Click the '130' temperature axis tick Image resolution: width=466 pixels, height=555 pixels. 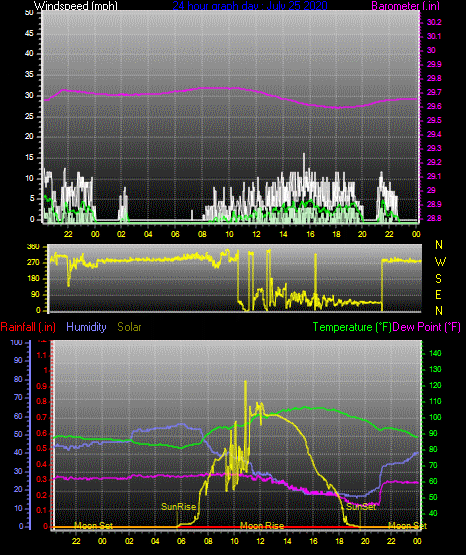[435, 370]
